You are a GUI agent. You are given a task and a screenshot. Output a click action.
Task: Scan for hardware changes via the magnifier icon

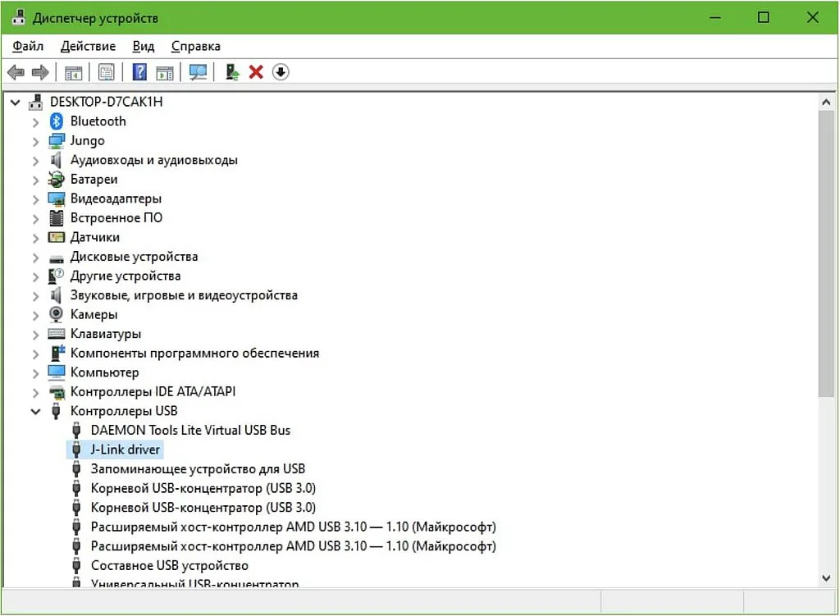click(197, 72)
